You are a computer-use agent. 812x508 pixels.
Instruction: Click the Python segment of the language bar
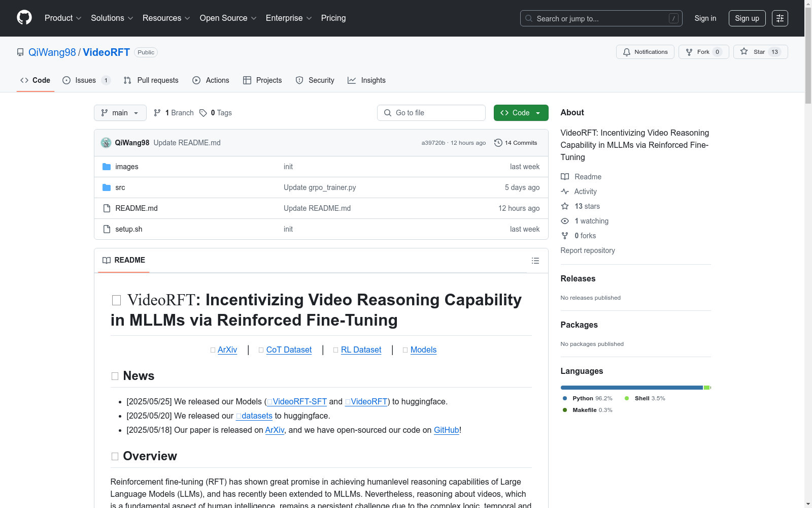coord(632,388)
